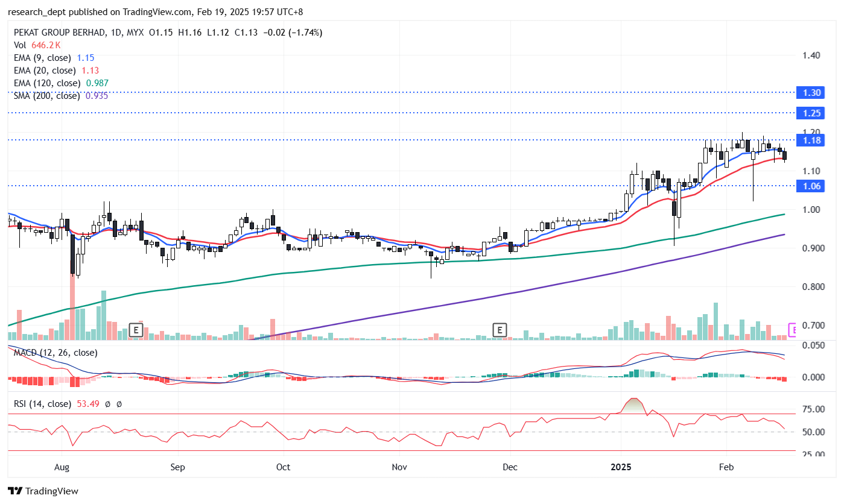Click the 1.00 price axis label
844x504 pixels.
click(x=811, y=209)
